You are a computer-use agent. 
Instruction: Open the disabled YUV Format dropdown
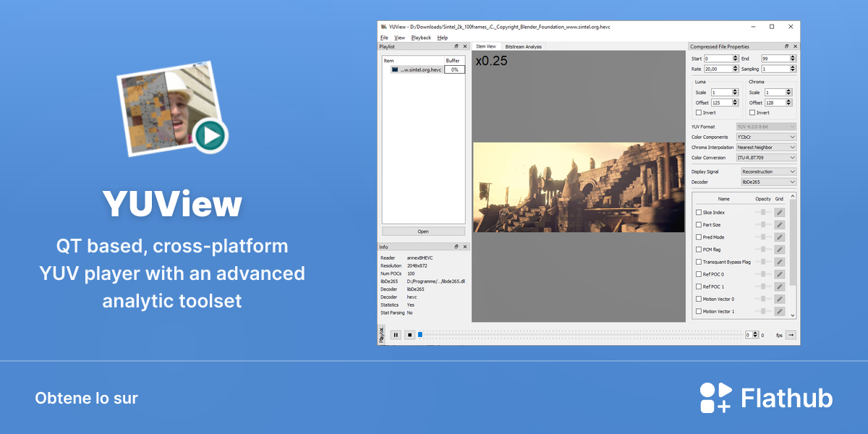766,127
